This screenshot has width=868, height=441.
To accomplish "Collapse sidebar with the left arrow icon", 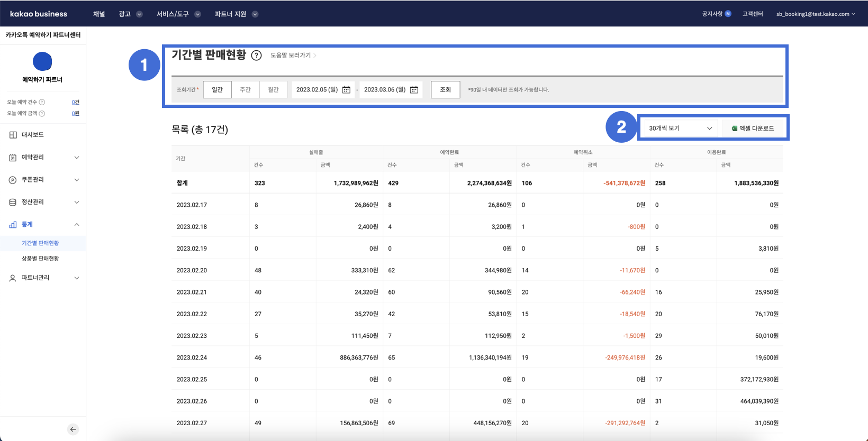I will click(x=73, y=429).
